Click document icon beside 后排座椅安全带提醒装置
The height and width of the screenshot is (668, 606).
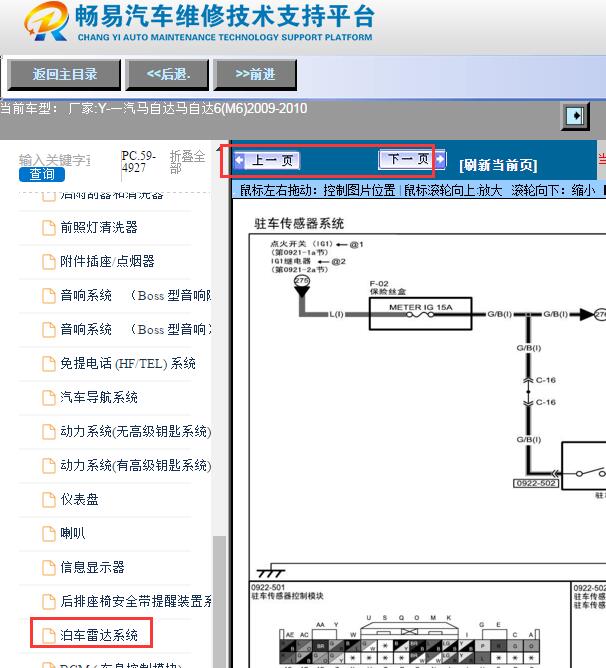pyautogui.click(x=49, y=601)
